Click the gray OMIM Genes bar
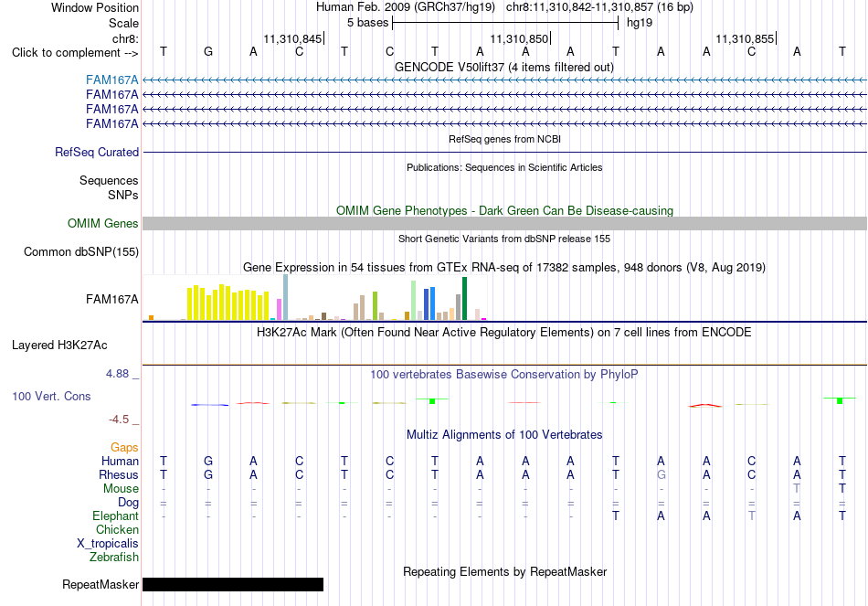 [504, 223]
